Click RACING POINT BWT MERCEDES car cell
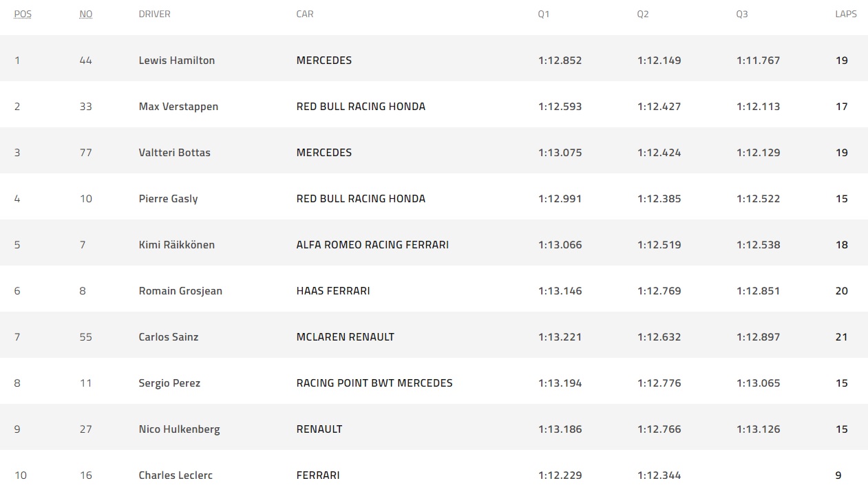 pyautogui.click(x=374, y=383)
